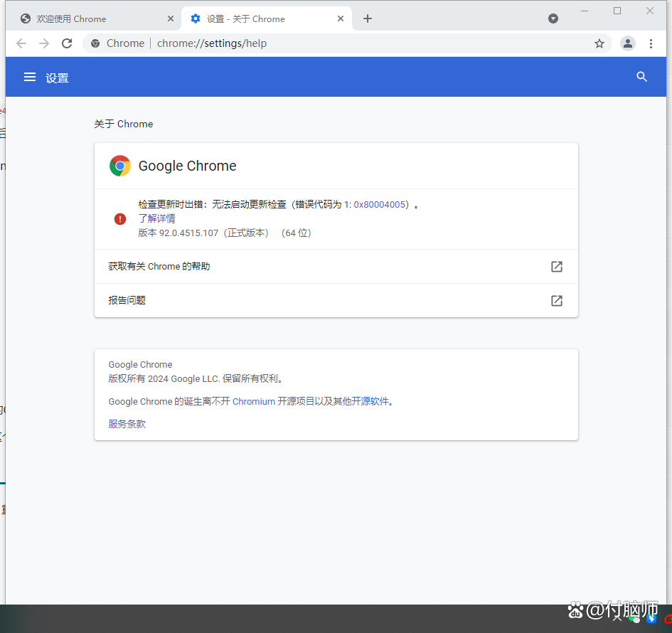Image resolution: width=672 pixels, height=633 pixels.
Task: Open the 服务条款 link
Action: coord(127,425)
